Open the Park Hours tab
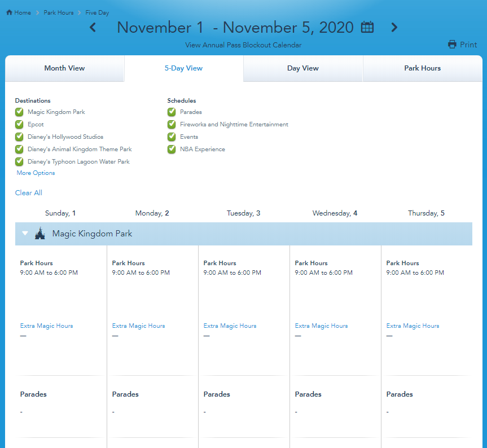This screenshot has height=448, width=487. [x=422, y=68]
